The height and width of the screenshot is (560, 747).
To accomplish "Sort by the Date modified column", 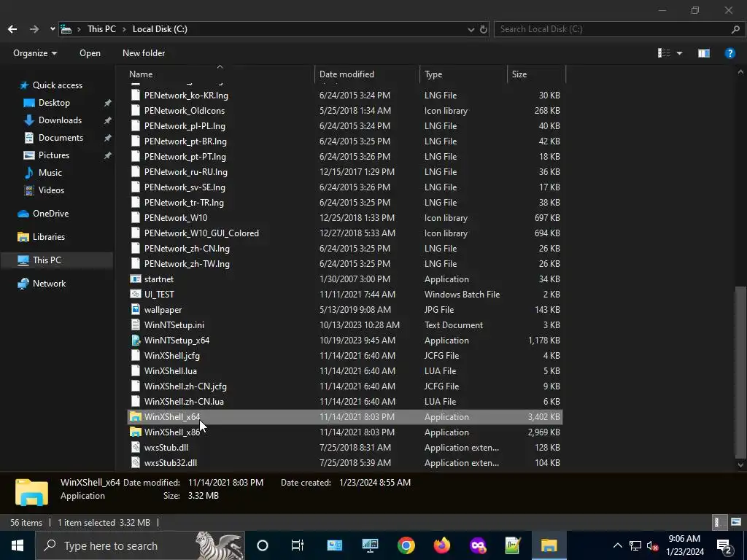I will 347,74.
